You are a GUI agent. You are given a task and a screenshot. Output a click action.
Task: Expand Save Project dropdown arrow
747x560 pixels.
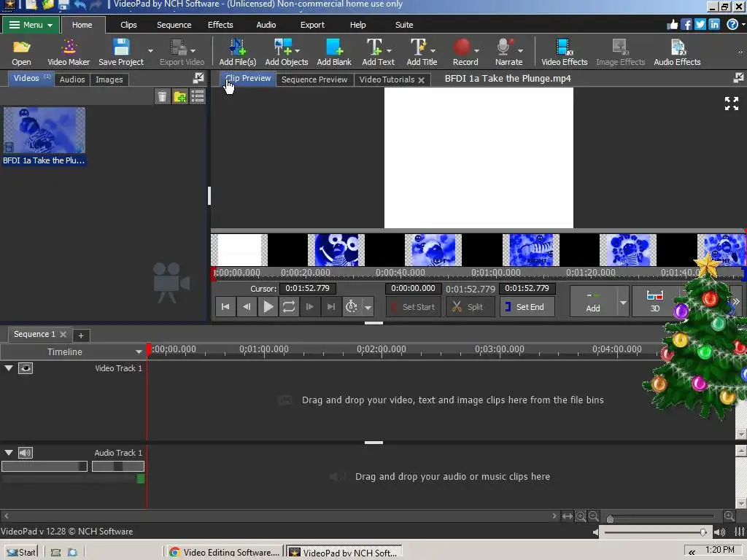click(150, 50)
